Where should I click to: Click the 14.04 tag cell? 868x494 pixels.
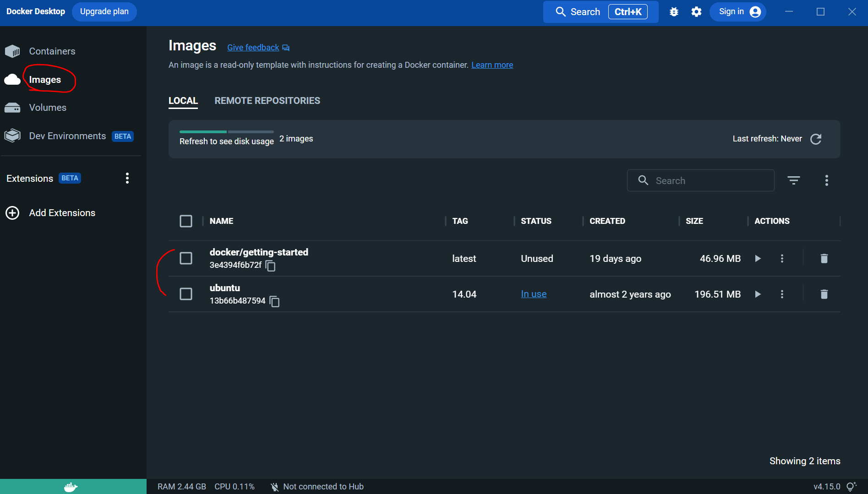coord(464,294)
